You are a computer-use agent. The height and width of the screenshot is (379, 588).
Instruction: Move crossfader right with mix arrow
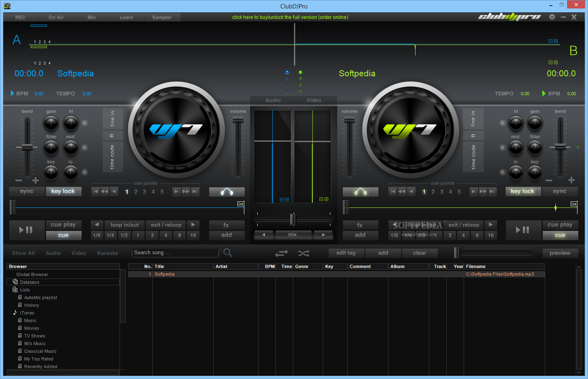323,235
